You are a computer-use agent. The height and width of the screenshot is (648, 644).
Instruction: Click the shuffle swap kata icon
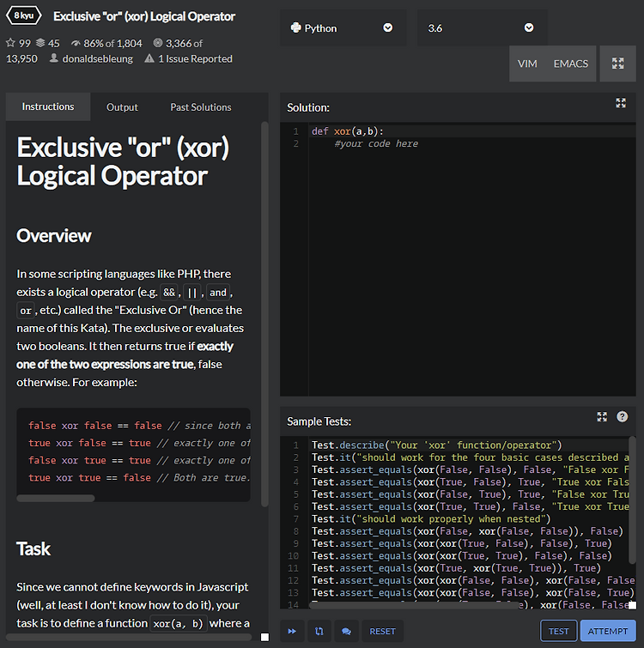click(x=319, y=631)
